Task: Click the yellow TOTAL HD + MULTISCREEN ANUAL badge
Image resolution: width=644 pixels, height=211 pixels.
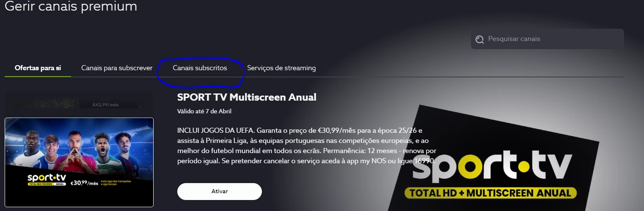Action: [490, 193]
